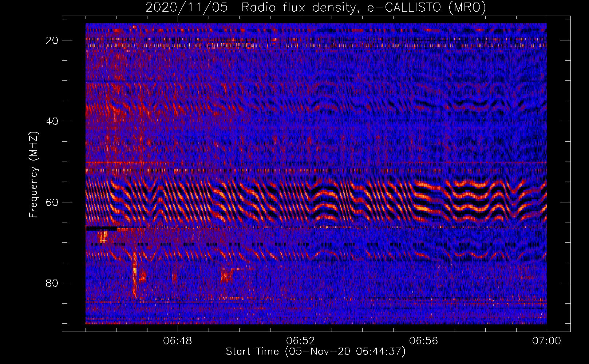The width and height of the screenshot is (589, 364).
Task: Click the plot title 'Radio flux density, e-CALLISTO (MRO)'
Action: [x=364, y=8]
